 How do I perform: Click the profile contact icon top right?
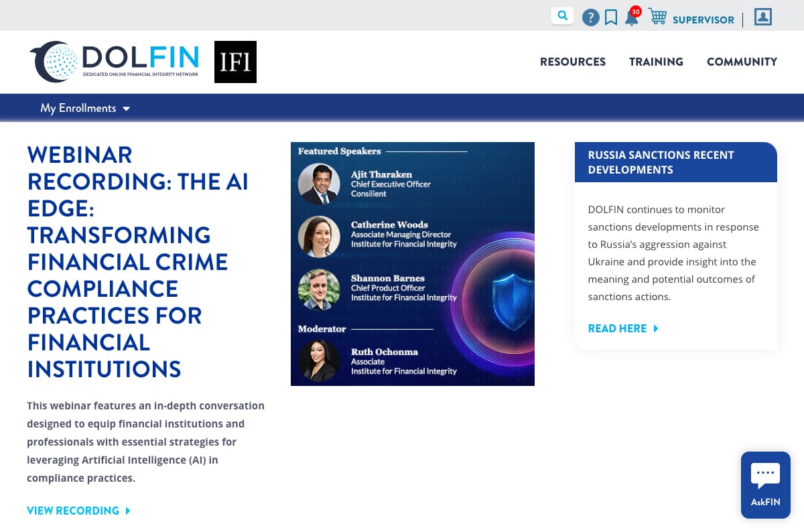coord(762,17)
